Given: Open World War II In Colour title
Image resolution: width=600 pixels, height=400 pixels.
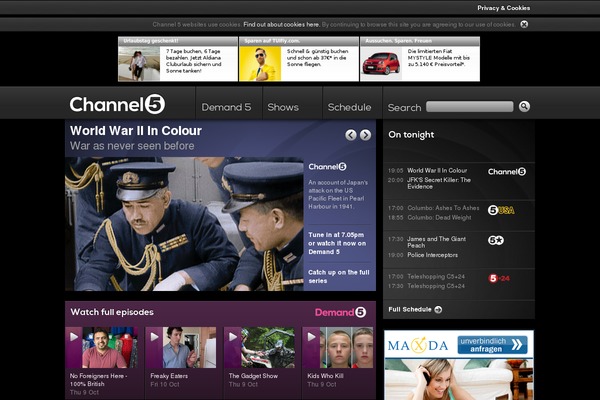Looking at the screenshot, I should coord(136,131).
